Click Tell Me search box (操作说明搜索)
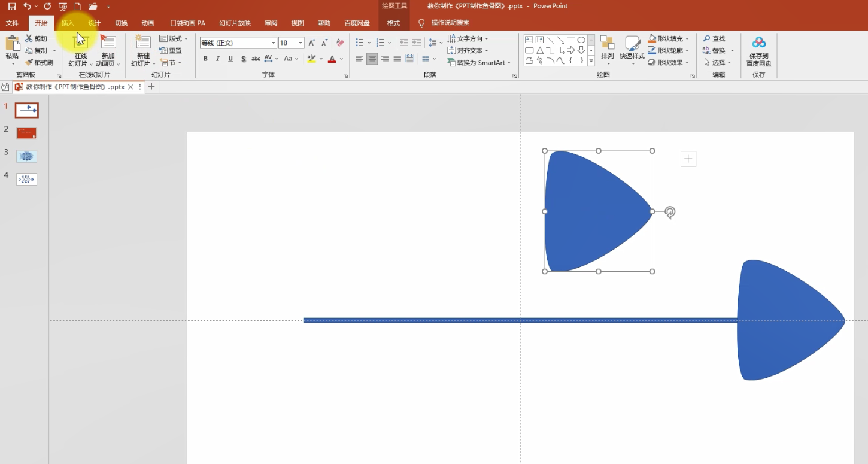 (x=450, y=23)
